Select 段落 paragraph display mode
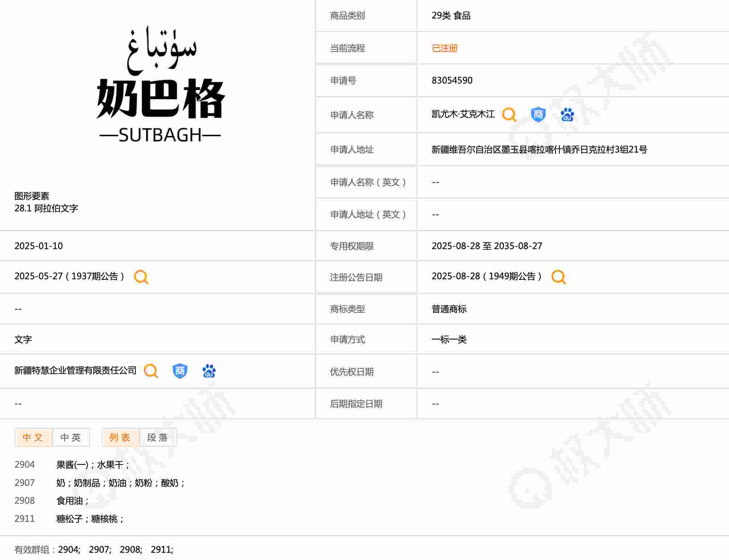 click(158, 437)
